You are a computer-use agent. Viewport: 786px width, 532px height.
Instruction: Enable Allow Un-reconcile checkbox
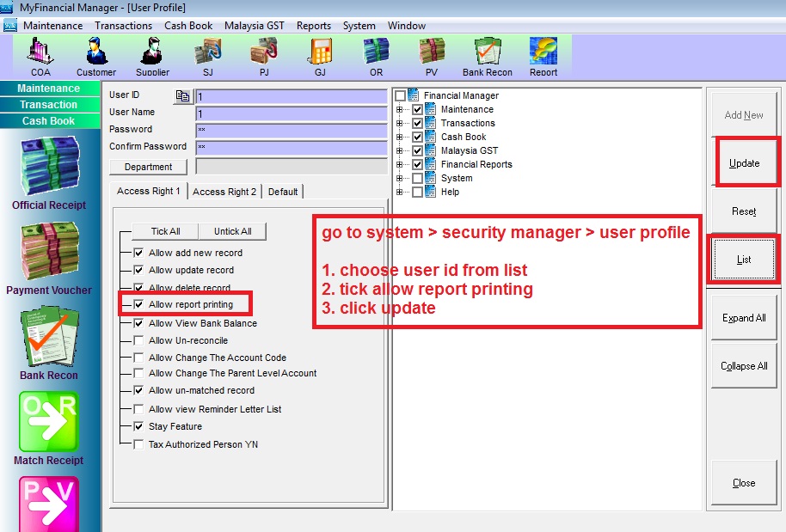[x=138, y=340]
